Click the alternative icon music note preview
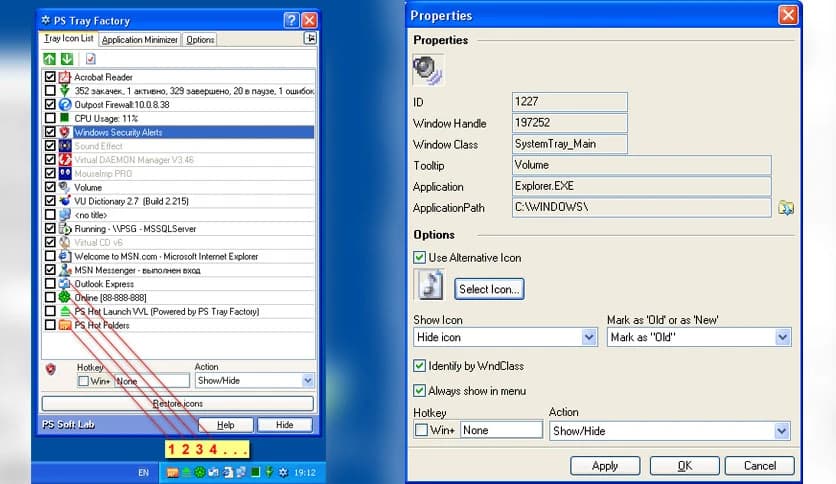This screenshot has width=836, height=484. pos(430,285)
